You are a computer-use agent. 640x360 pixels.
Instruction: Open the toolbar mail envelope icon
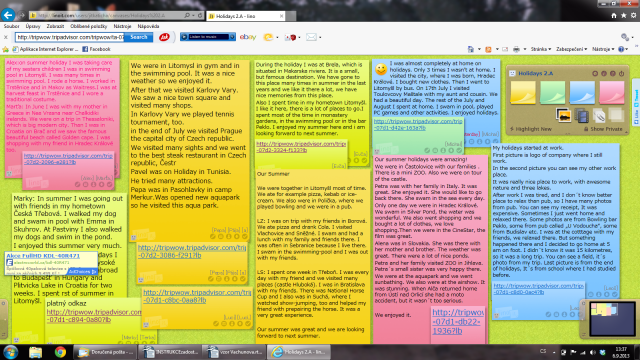point(311,37)
